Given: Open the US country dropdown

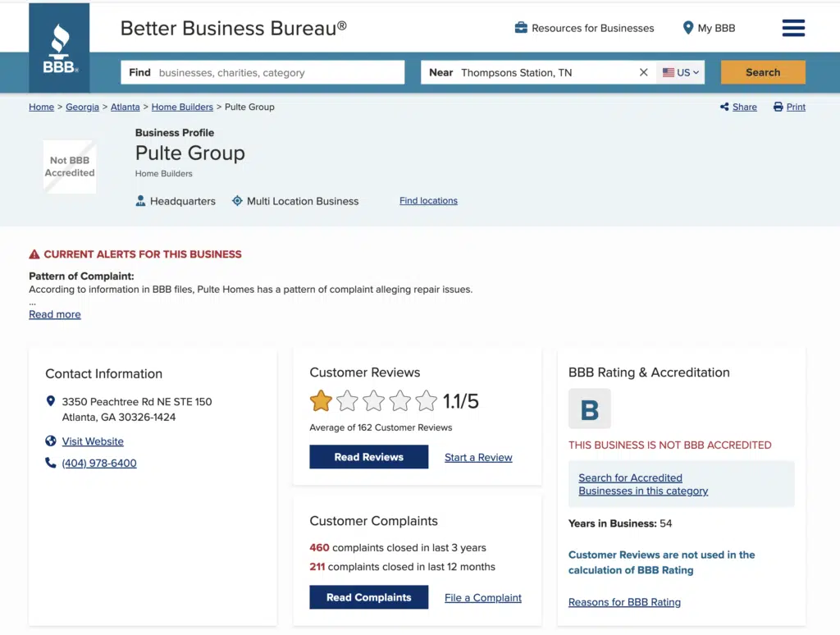Looking at the screenshot, I should tap(681, 72).
